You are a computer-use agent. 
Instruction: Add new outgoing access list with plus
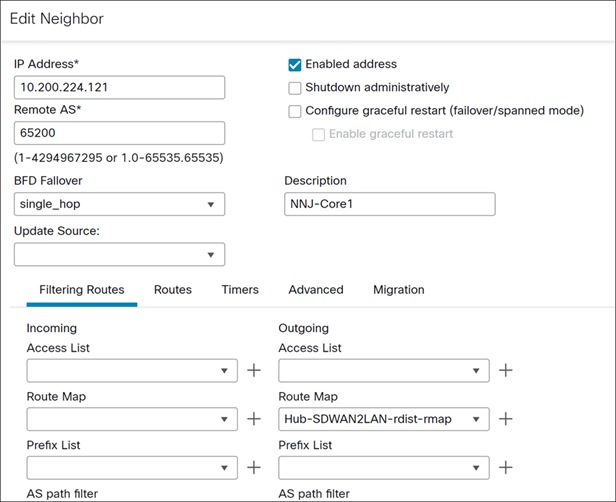(506, 371)
